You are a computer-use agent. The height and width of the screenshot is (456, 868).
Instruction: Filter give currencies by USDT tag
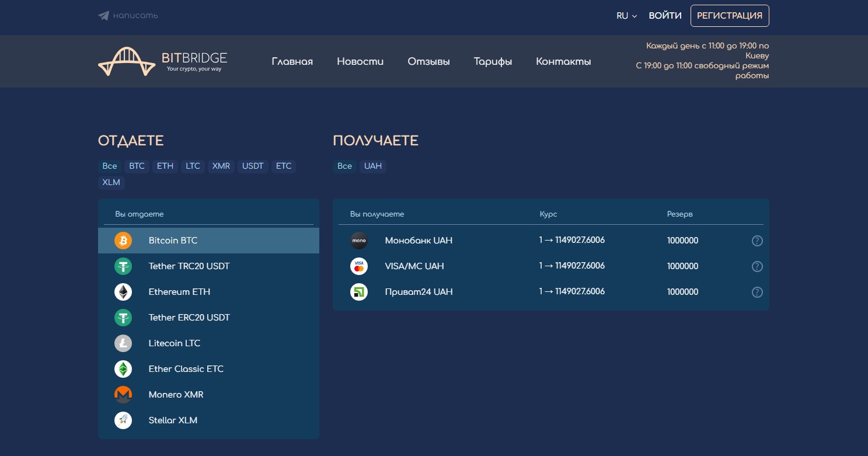click(253, 166)
